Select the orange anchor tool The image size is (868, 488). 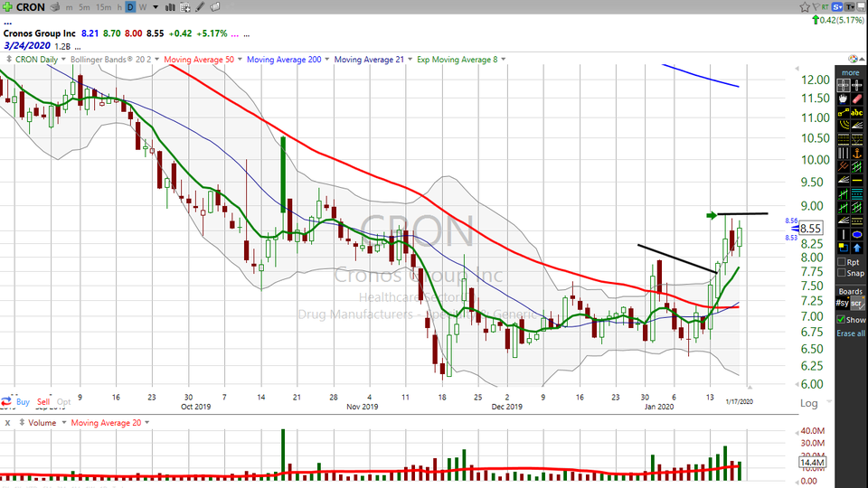[x=857, y=153]
